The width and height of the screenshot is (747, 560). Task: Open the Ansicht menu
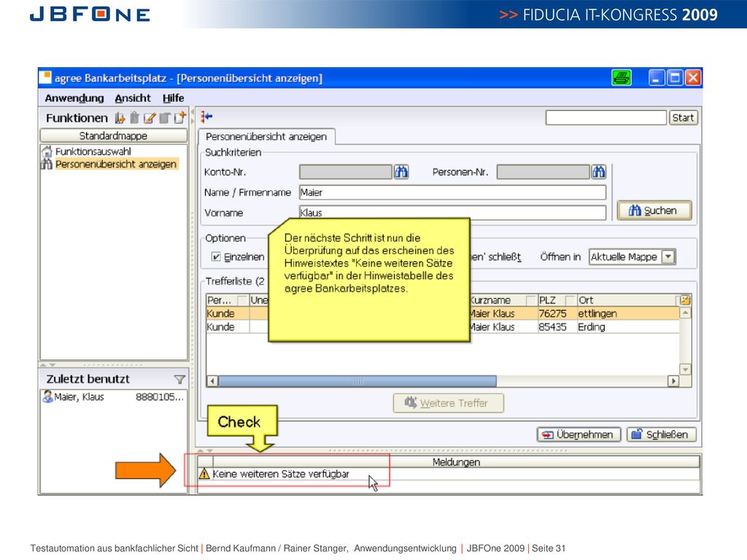click(x=133, y=98)
